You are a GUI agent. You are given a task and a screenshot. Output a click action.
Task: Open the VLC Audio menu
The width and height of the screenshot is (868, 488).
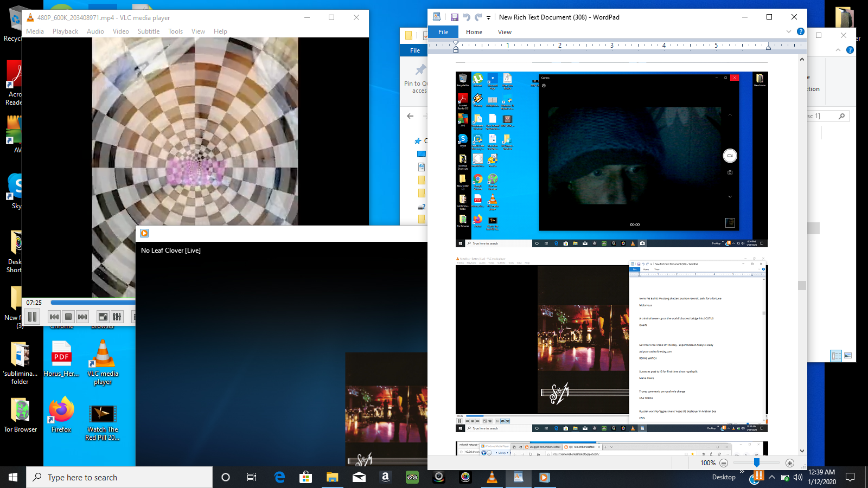click(95, 31)
